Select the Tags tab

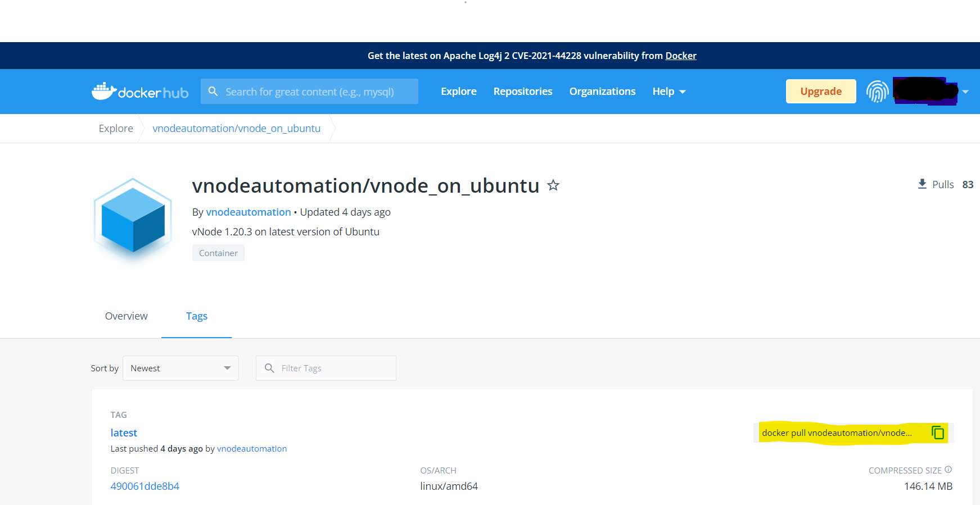[197, 316]
